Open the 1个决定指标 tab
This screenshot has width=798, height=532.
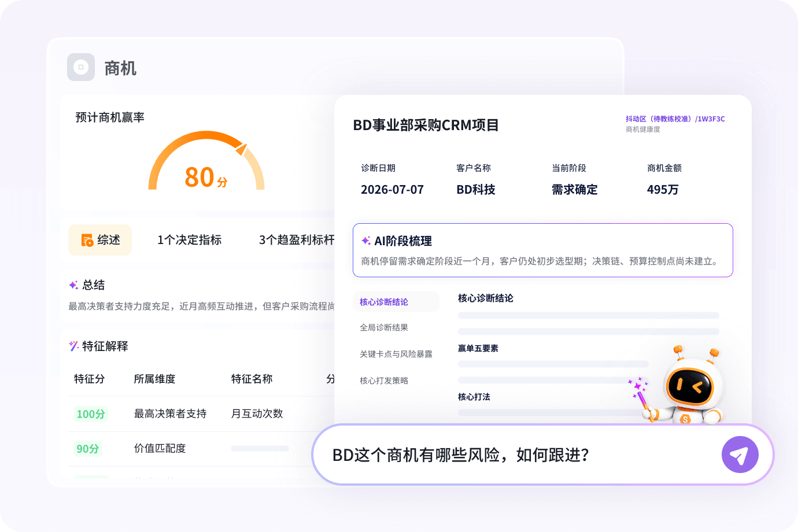click(190, 240)
